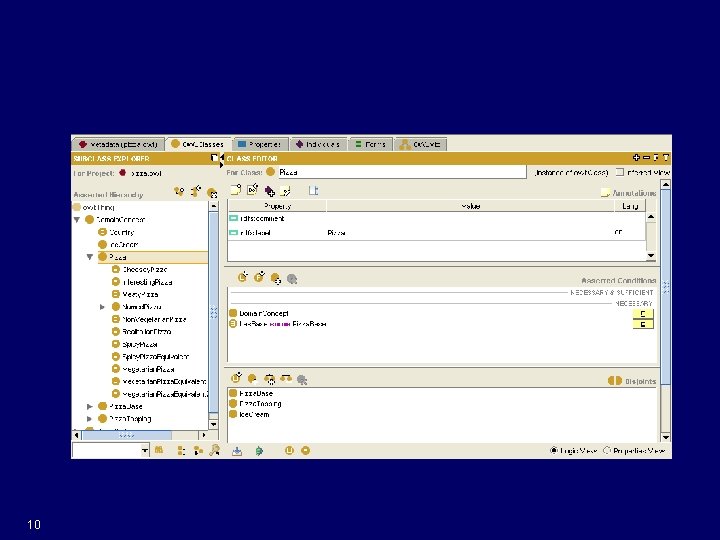The height and width of the screenshot is (540, 720).
Task: Click the create restriction icon in conditions
Action: pyautogui.click(x=259, y=277)
